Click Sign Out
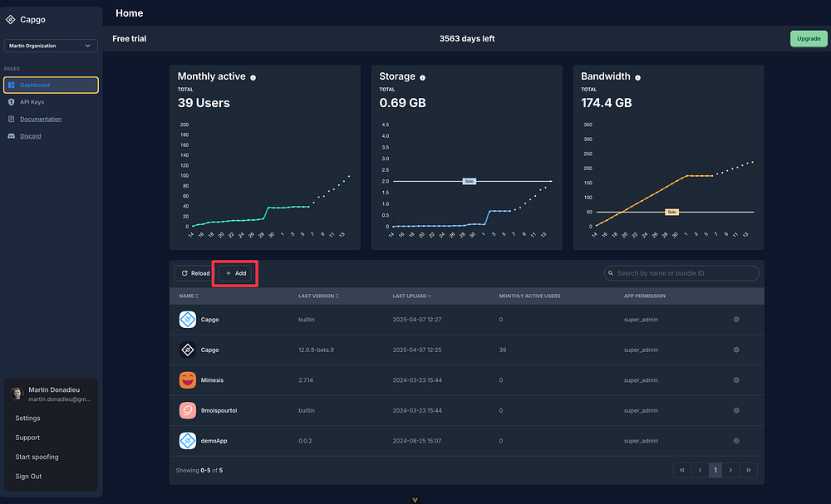Viewport: 831px width, 504px height. pos(28,477)
